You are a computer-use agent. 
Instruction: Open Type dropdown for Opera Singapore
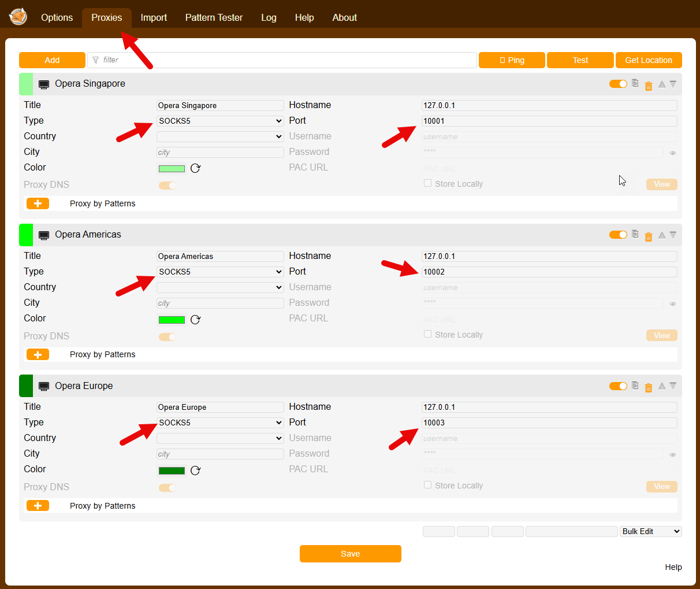coord(220,121)
